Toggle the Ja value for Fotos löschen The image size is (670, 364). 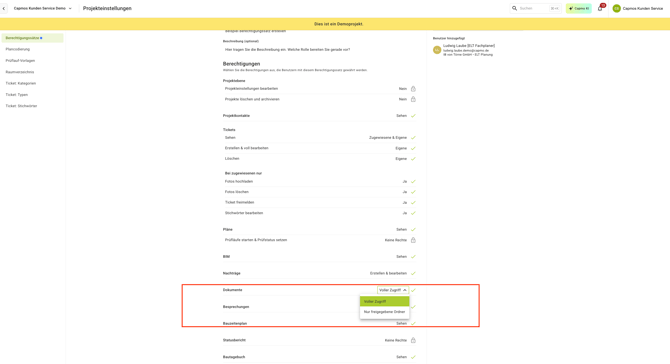[x=405, y=192]
